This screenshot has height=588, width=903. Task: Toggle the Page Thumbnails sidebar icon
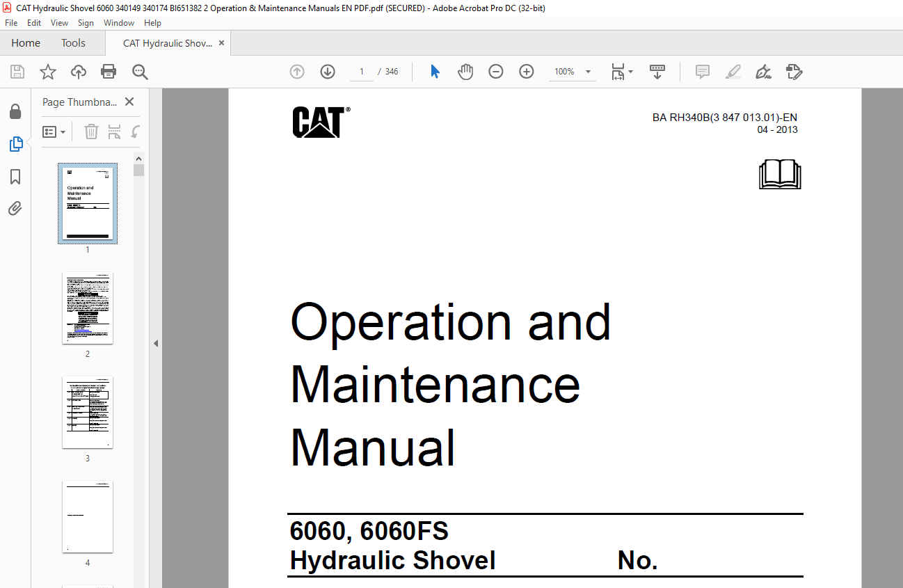[15, 144]
